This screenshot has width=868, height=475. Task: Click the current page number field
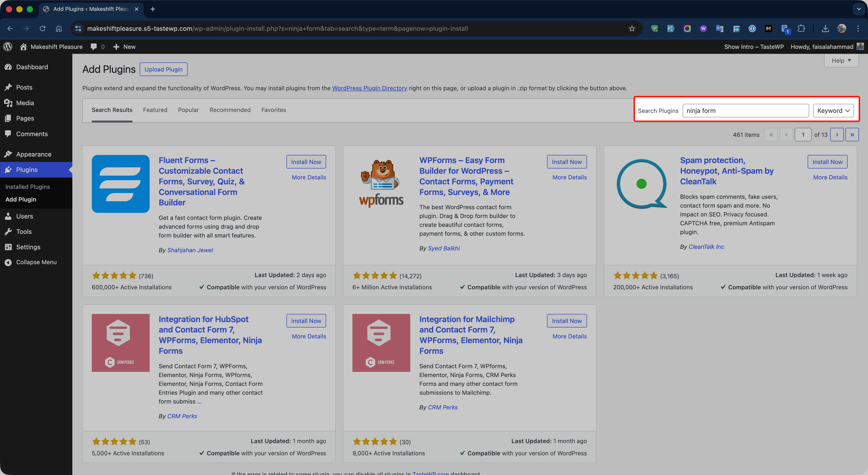(803, 135)
